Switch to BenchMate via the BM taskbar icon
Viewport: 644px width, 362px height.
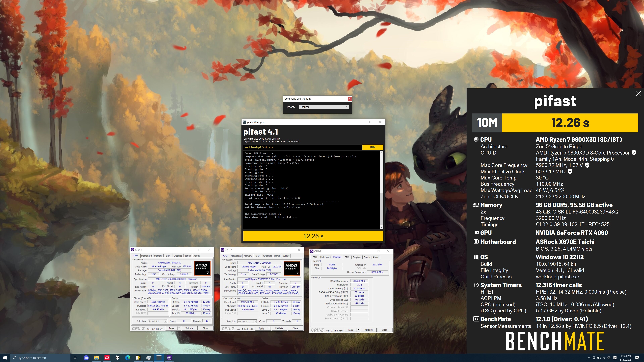pyautogui.click(x=138, y=358)
